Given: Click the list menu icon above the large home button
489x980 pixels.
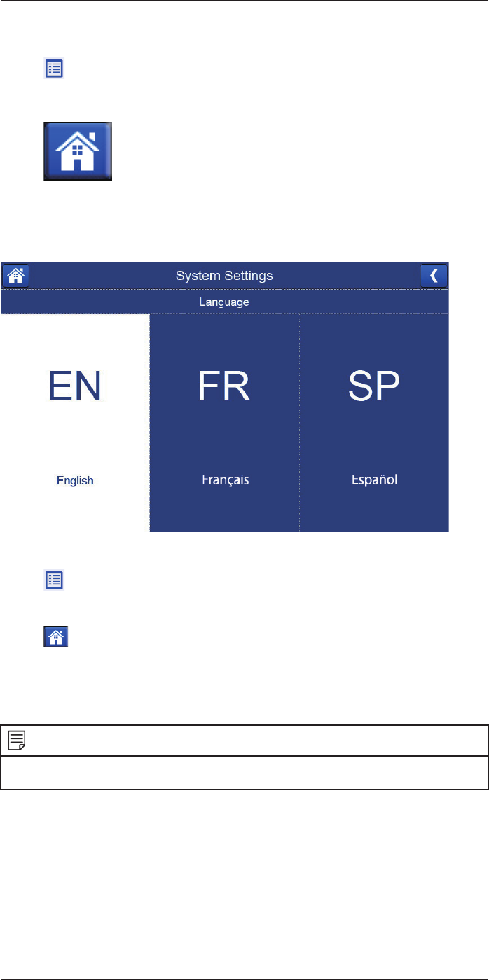Looking at the screenshot, I should [55, 69].
